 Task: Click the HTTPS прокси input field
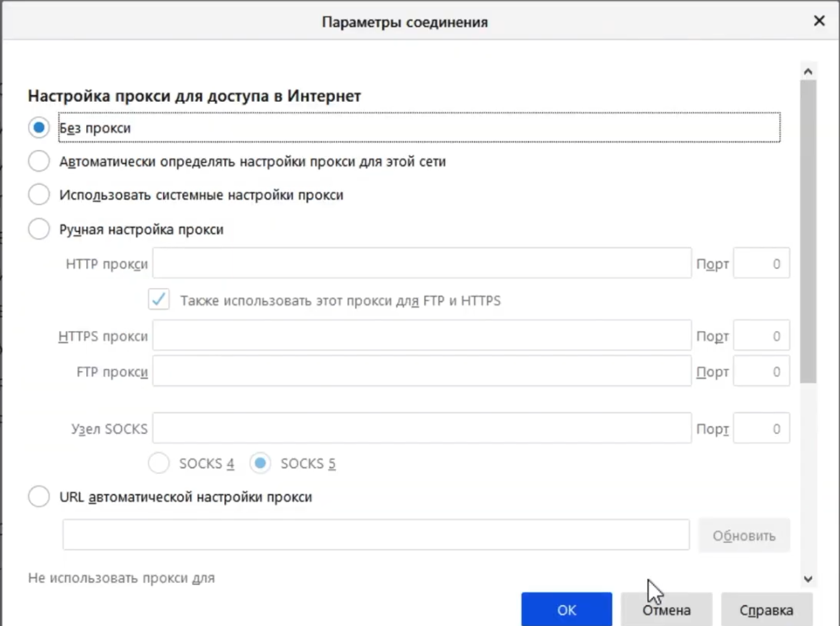422,336
